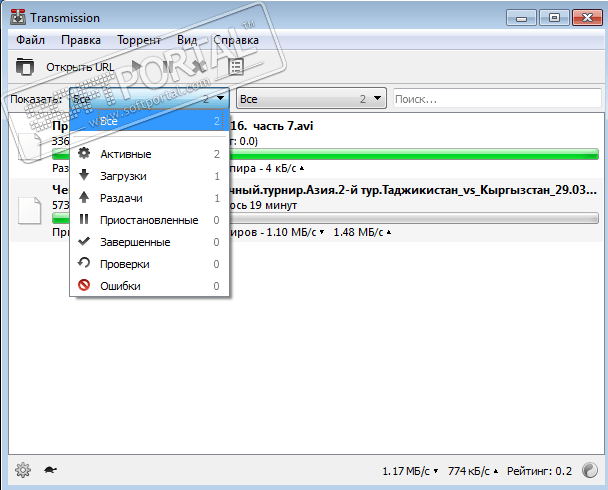Filter by Загрузки torrents

coord(150,176)
